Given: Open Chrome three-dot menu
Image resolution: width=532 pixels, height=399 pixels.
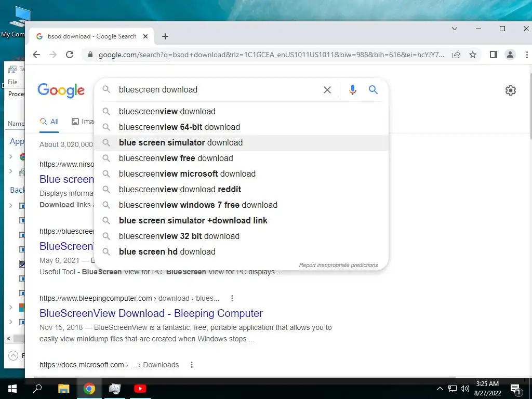Looking at the screenshot, I should coord(527,55).
